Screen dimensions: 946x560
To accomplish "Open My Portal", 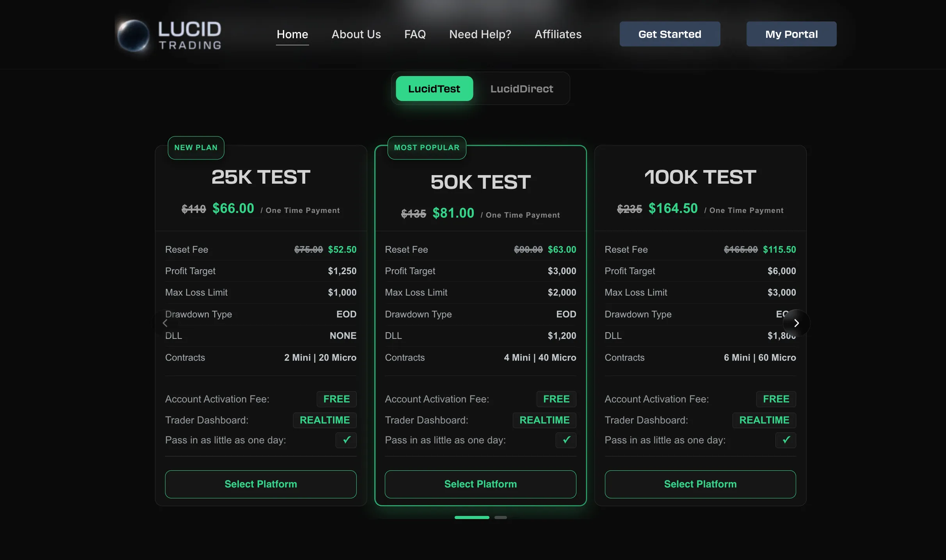I will (791, 34).
